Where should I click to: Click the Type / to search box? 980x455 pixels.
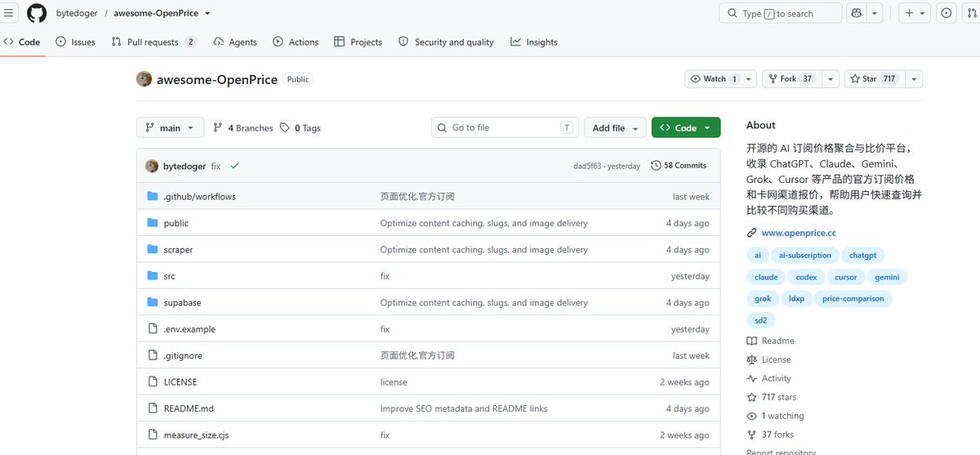coord(781,13)
